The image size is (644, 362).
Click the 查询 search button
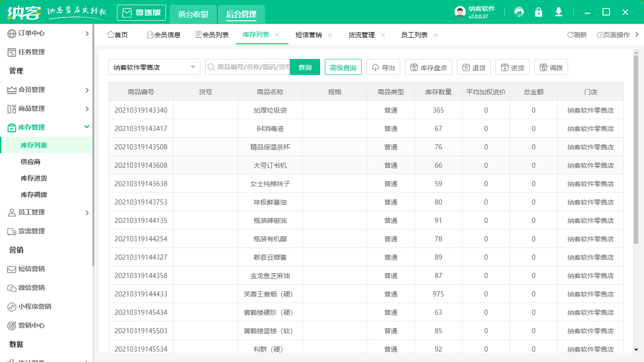305,67
